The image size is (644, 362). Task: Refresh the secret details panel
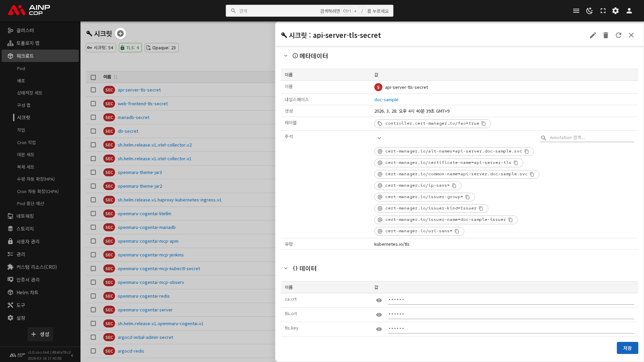coord(618,35)
